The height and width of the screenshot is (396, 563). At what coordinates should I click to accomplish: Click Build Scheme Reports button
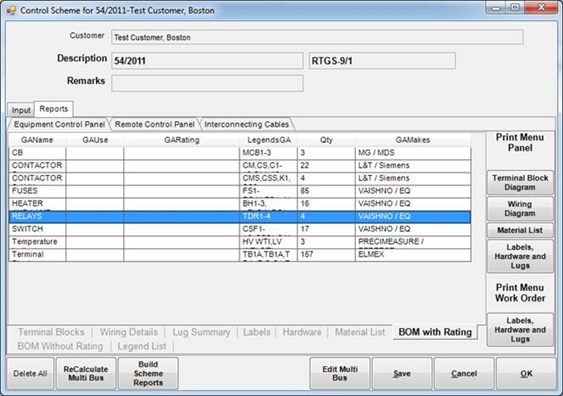(148, 373)
